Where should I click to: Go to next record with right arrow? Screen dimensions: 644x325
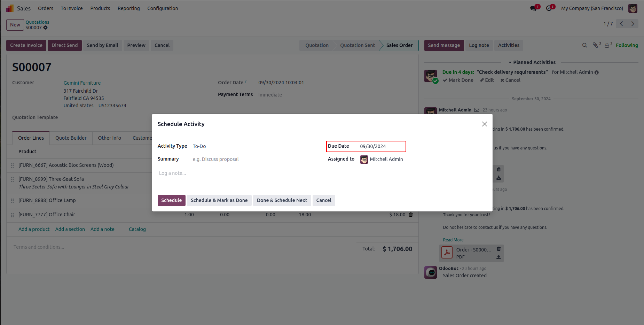(633, 24)
